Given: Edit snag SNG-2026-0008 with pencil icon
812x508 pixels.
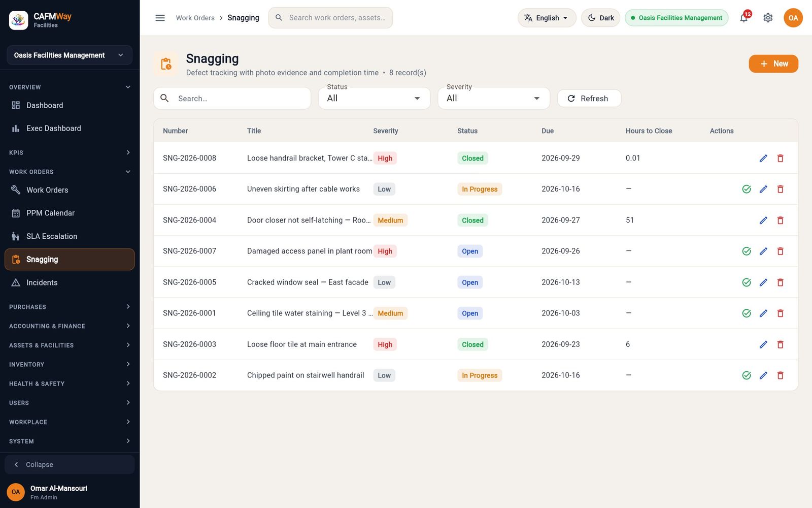Looking at the screenshot, I should (763, 158).
